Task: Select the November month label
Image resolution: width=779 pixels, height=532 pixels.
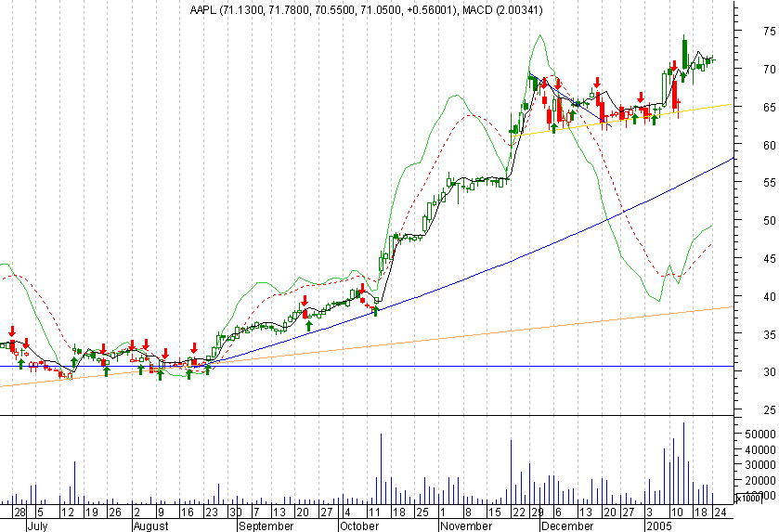Action: [466, 526]
